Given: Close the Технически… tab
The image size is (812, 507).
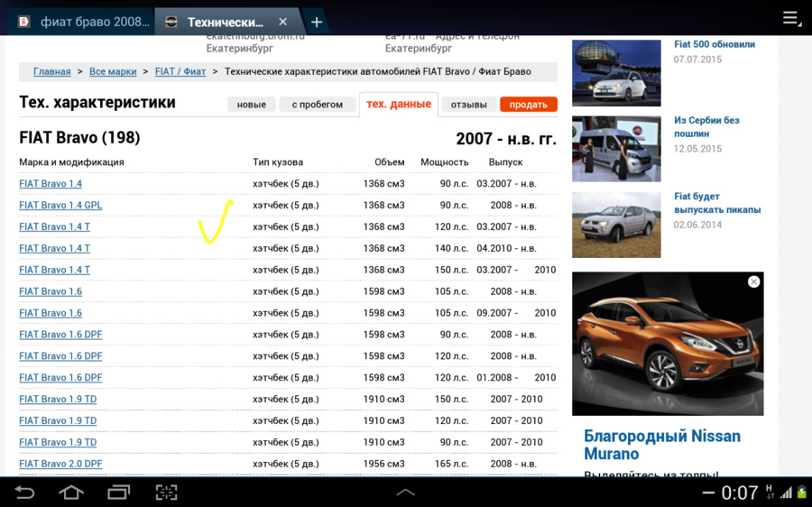Looking at the screenshot, I should (x=282, y=22).
